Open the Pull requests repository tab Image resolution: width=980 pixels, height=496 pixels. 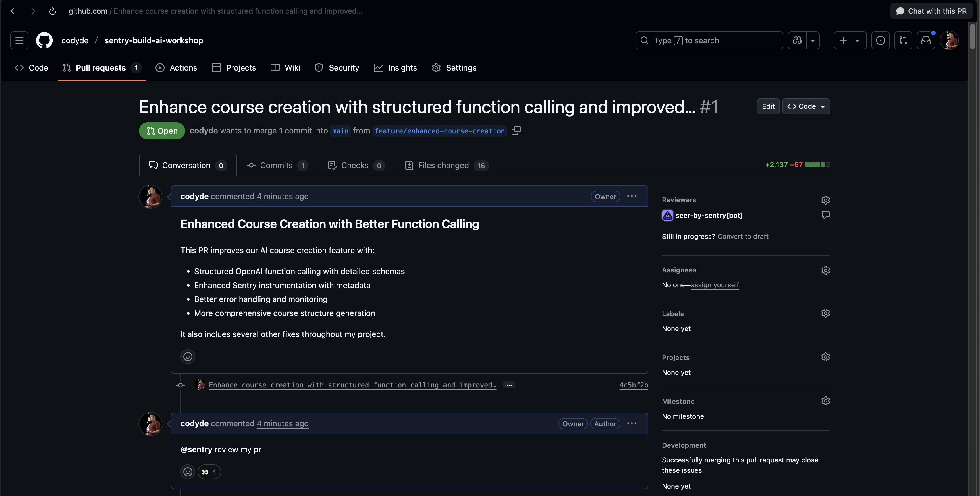click(x=102, y=68)
